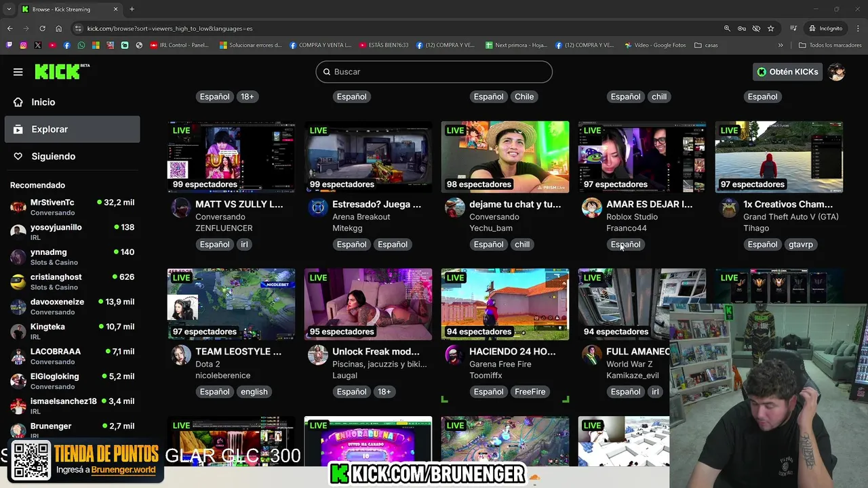868x488 pixels.
Task: Click the password key icon in address bar
Action: (742, 28)
